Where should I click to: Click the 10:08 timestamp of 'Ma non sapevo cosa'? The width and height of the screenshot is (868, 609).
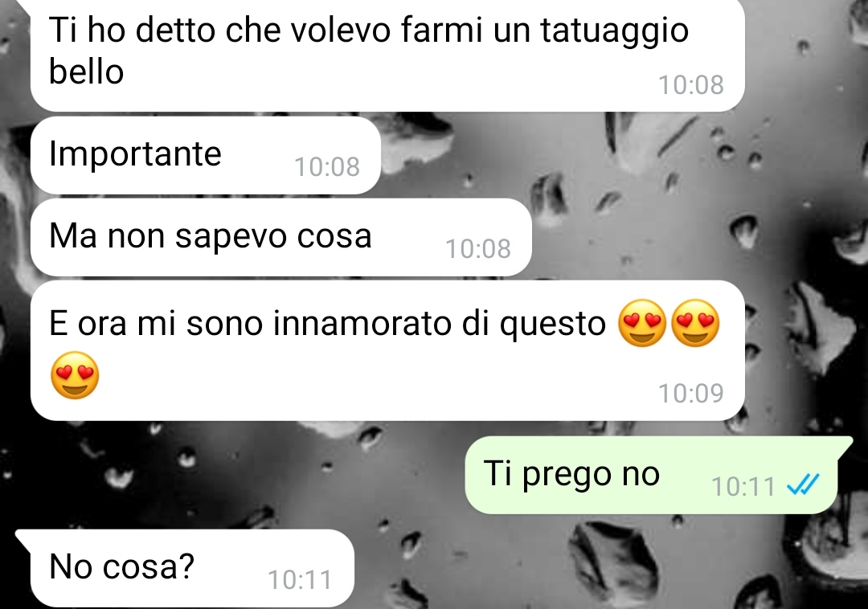tap(477, 248)
